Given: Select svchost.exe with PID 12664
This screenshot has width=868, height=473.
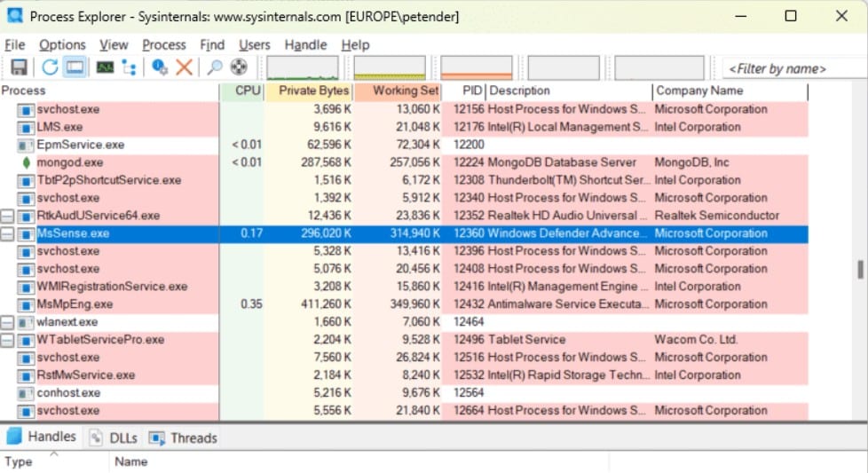Looking at the screenshot, I should point(404,411).
